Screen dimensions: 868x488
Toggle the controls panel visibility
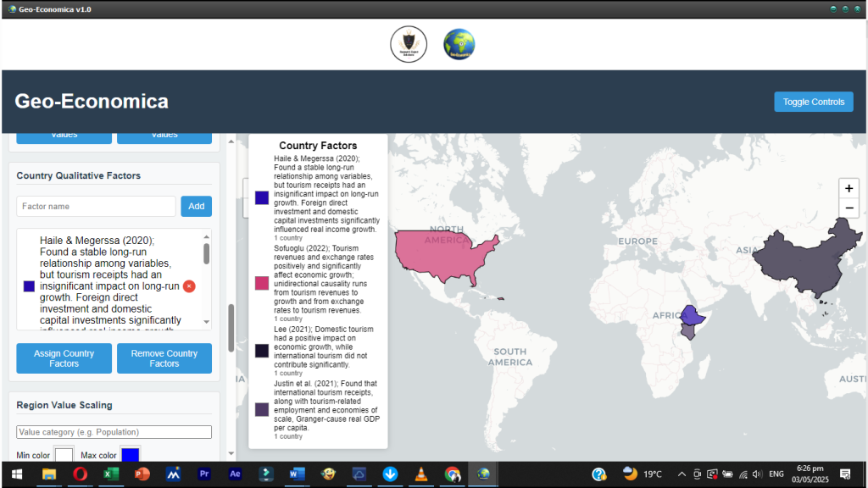813,102
